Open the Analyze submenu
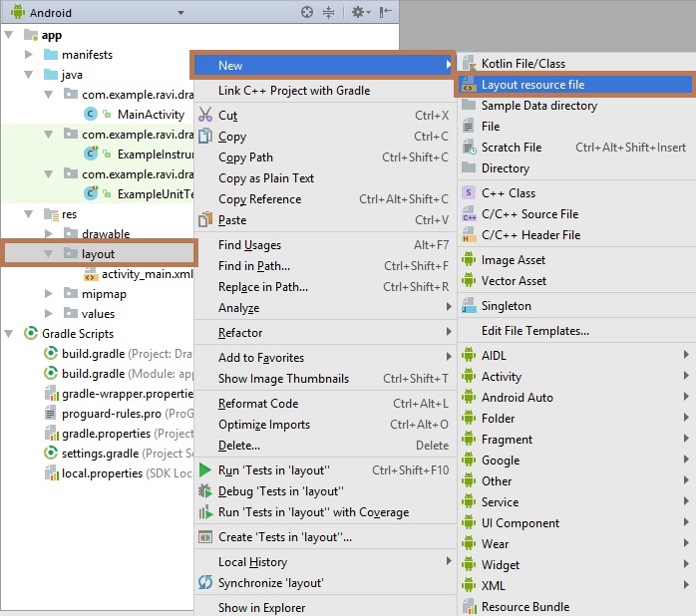Screen dimensions: 696x616 point(325,308)
